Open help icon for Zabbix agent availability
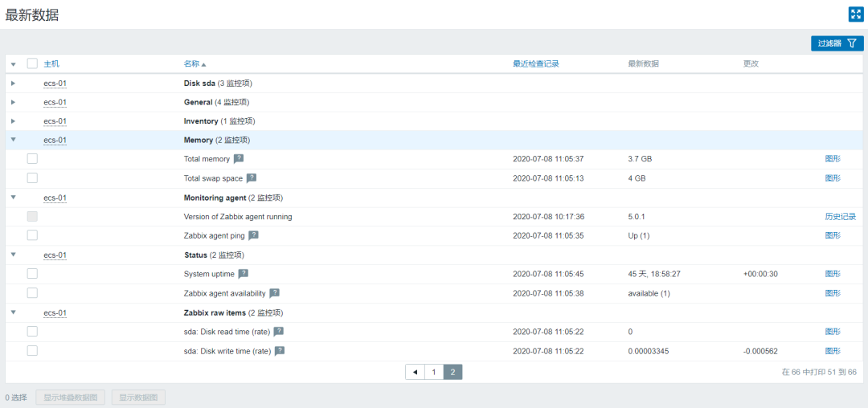 click(274, 293)
